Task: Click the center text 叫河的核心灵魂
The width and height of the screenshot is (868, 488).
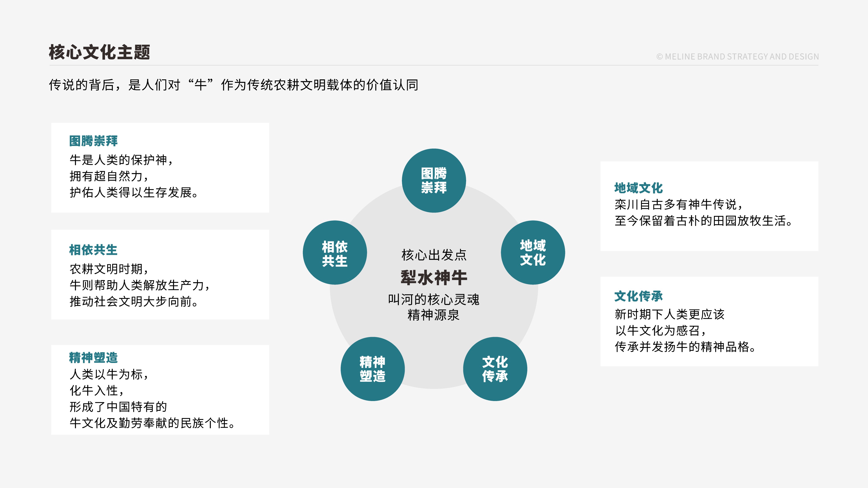Action: pyautogui.click(x=434, y=299)
